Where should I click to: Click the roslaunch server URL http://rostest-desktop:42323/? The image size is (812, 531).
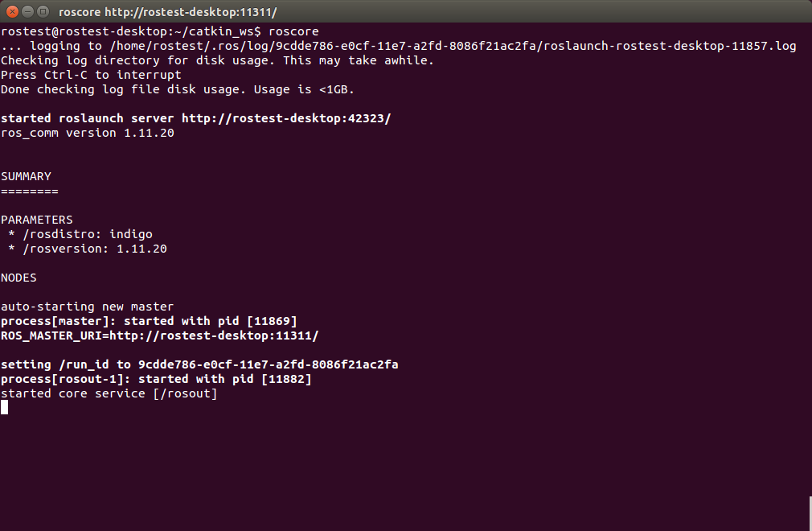coord(286,118)
